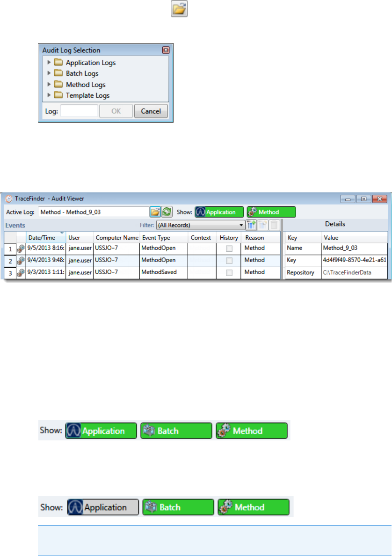The image size is (392, 556).
Task: Open a log with the Audit Viewer folder icon
Action: pyautogui.click(x=155, y=212)
